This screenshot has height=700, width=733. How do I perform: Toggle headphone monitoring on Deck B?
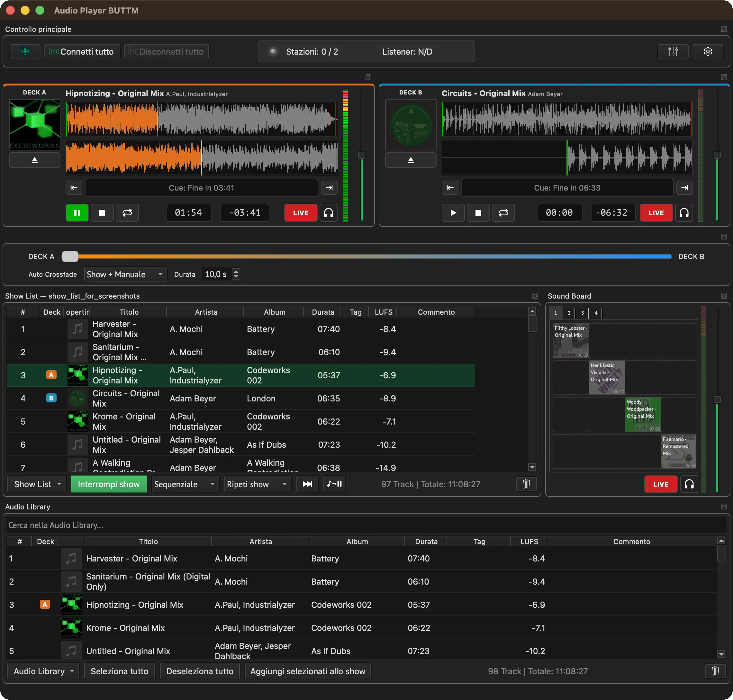[x=684, y=213]
